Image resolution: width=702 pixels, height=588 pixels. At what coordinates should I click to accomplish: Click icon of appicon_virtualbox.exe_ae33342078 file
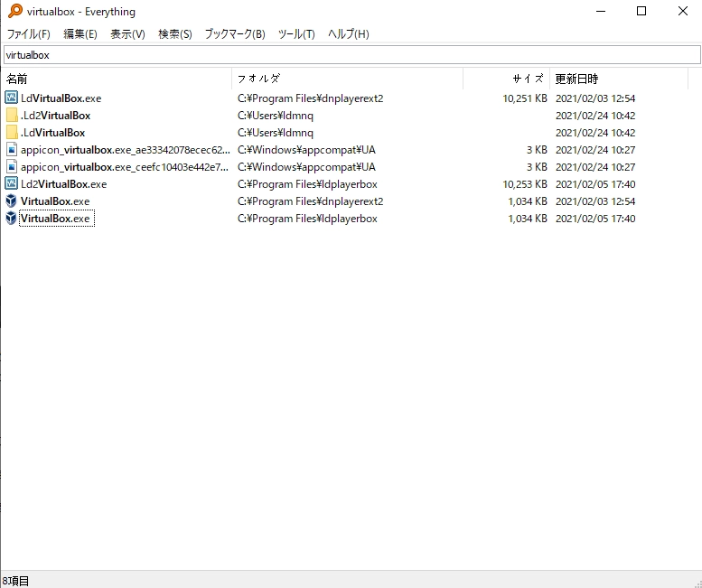[12, 149]
